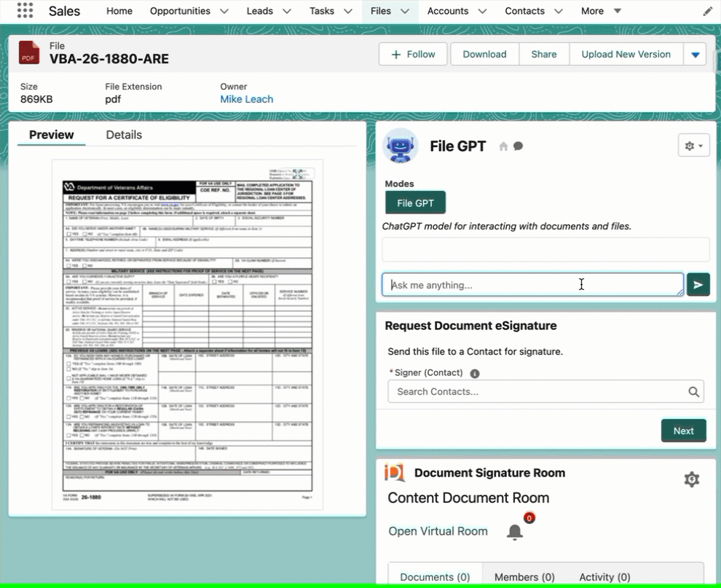
Task: Open the Opportunities tab
Action: click(x=180, y=11)
